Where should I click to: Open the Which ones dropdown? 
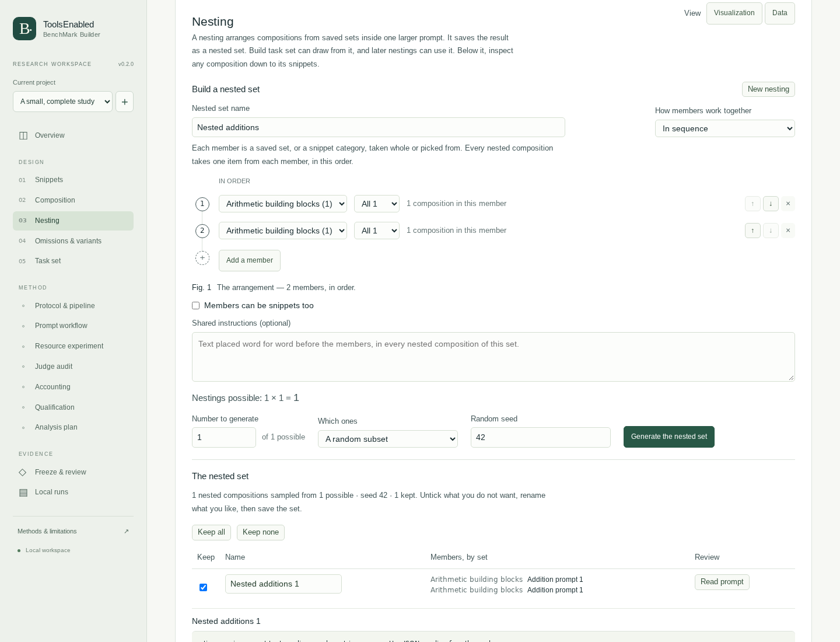point(388,439)
